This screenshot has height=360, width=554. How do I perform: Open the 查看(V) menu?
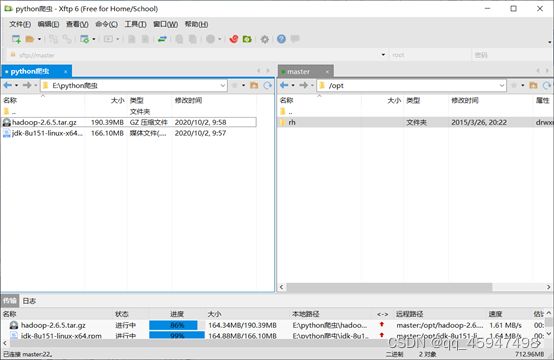pos(77,24)
